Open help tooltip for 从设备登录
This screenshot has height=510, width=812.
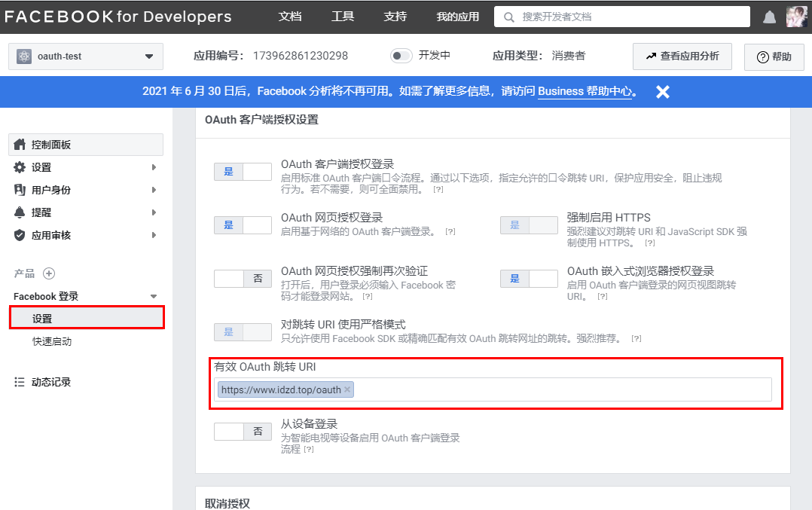[309, 450]
